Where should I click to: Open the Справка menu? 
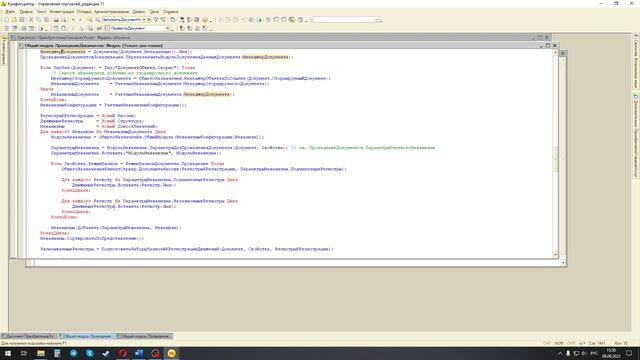171,12
